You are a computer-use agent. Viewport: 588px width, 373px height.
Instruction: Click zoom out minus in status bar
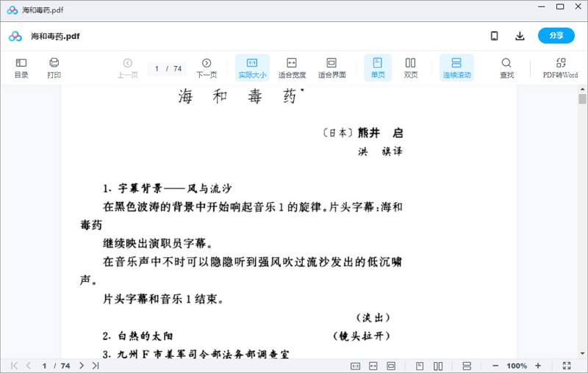(x=495, y=366)
